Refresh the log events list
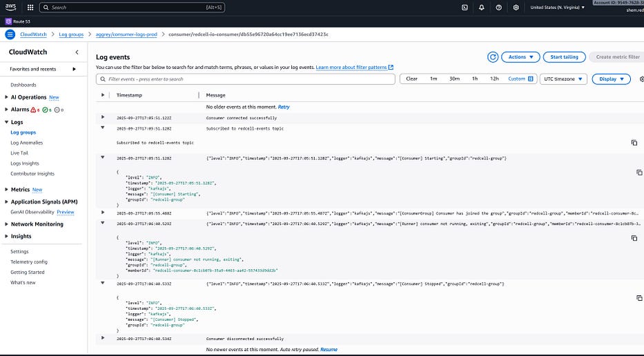 tap(493, 57)
